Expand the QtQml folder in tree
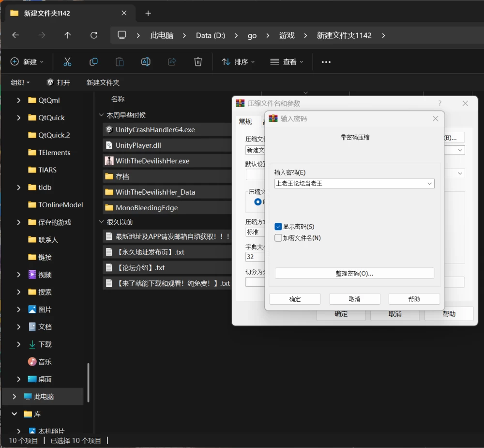 pyautogui.click(x=19, y=100)
